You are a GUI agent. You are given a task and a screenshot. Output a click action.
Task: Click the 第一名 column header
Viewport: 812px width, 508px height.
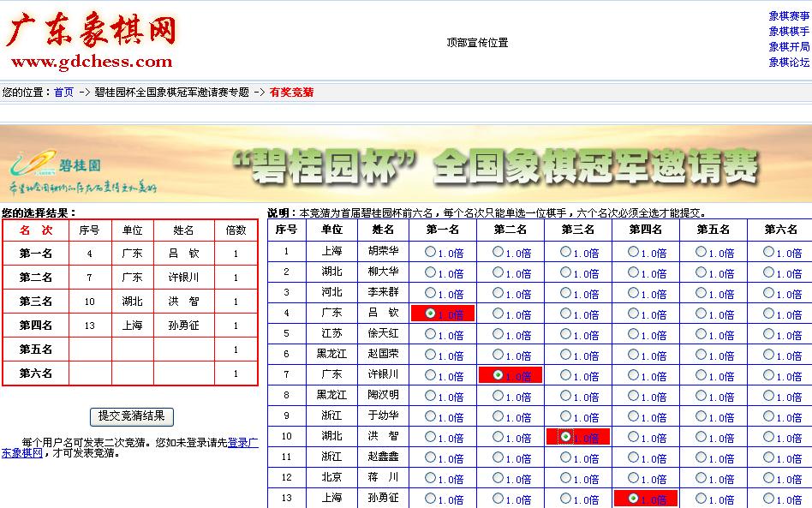coord(443,230)
